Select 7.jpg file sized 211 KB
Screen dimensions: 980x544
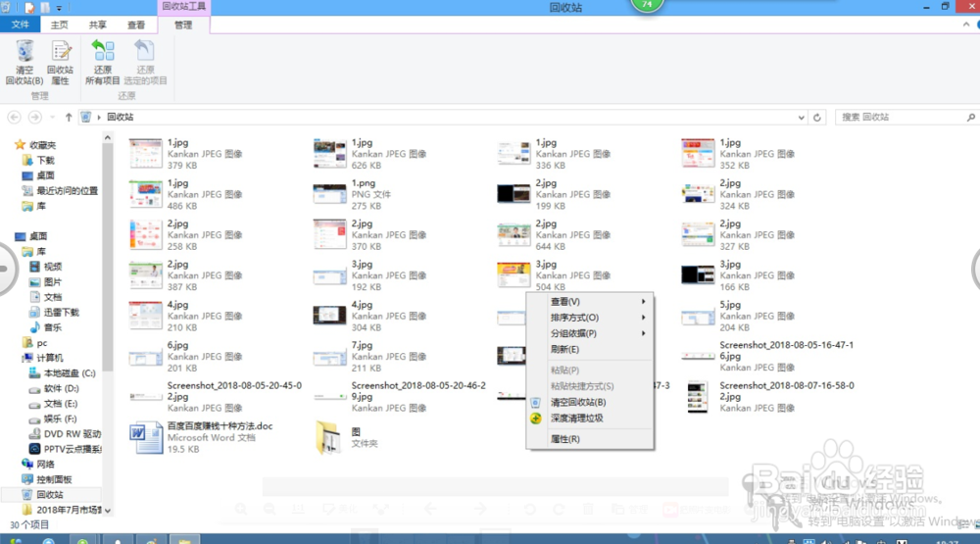[370, 356]
